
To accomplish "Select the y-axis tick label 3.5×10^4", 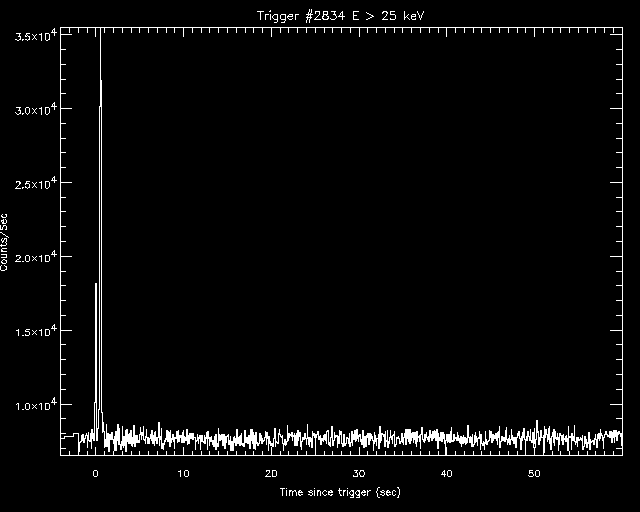I will coord(36,35).
